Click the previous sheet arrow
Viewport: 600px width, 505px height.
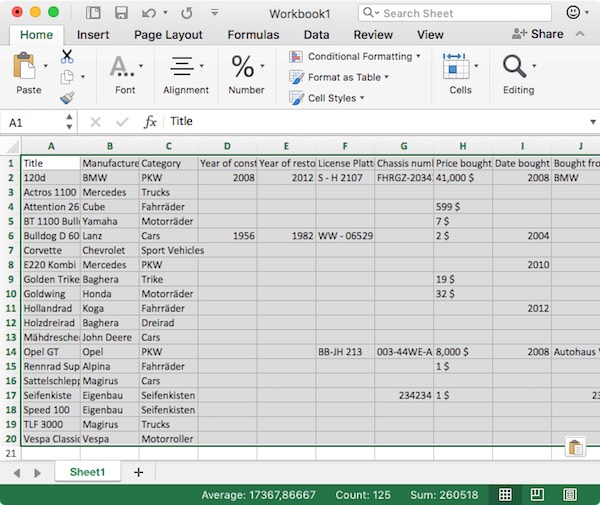(17, 473)
